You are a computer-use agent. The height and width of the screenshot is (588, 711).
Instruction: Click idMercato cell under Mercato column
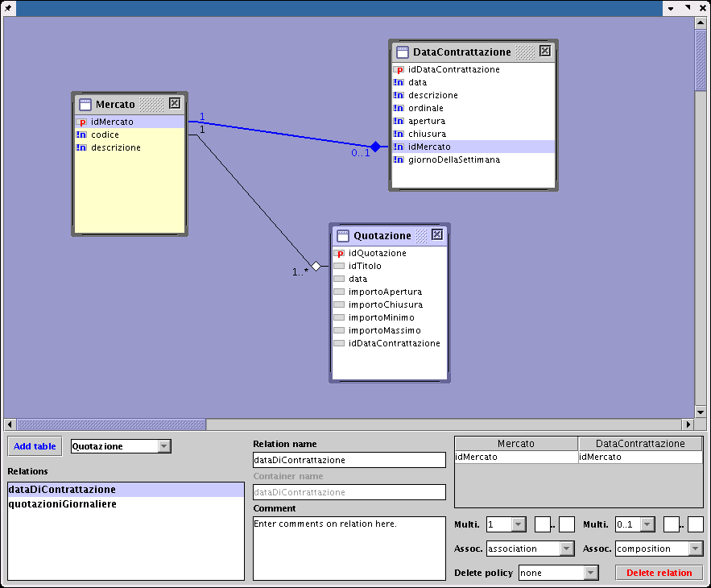516,457
